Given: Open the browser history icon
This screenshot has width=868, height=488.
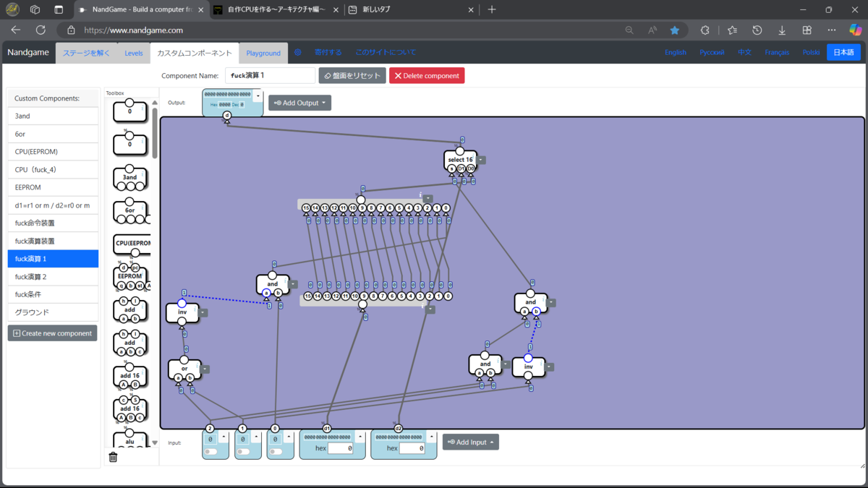Looking at the screenshot, I should (x=757, y=30).
